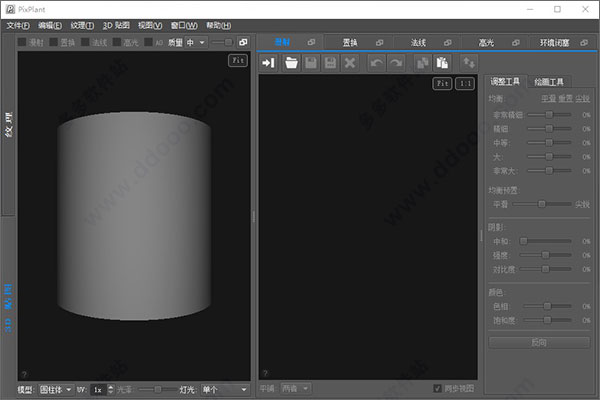The width and height of the screenshot is (600, 400).
Task: Open the 质量 quality dropdown showing 中
Action: tap(196, 42)
